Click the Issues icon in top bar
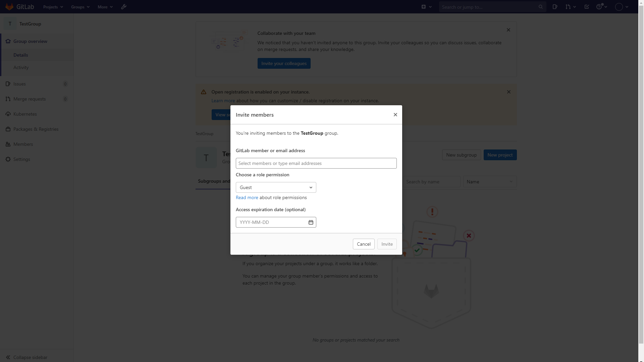This screenshot has width=644, height=362. click(x=555, y=7)
